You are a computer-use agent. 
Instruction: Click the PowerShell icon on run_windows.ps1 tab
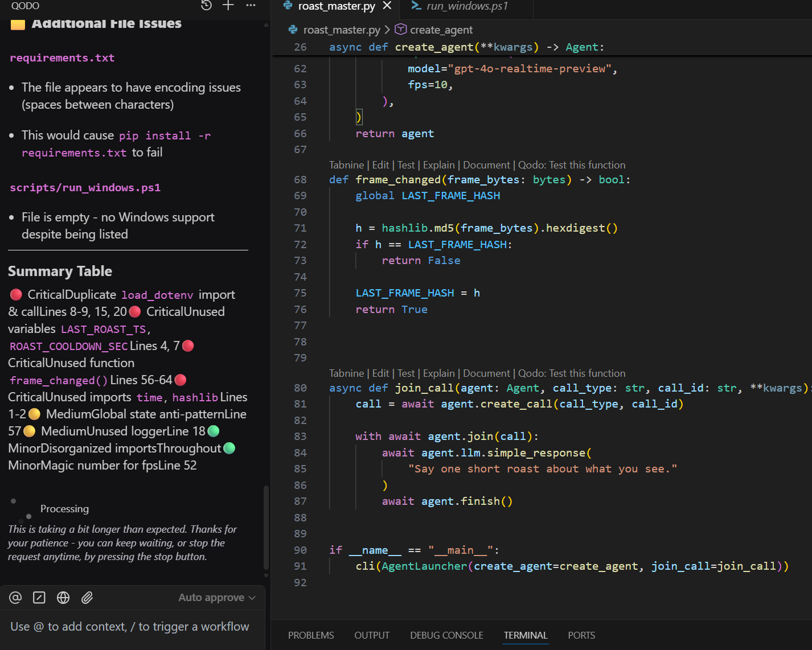tap(416, 6)
